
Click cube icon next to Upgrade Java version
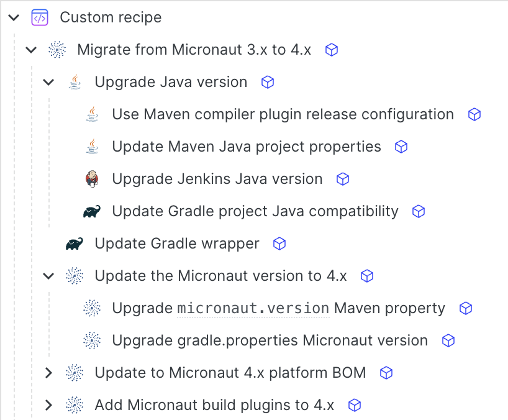point(268,82)
